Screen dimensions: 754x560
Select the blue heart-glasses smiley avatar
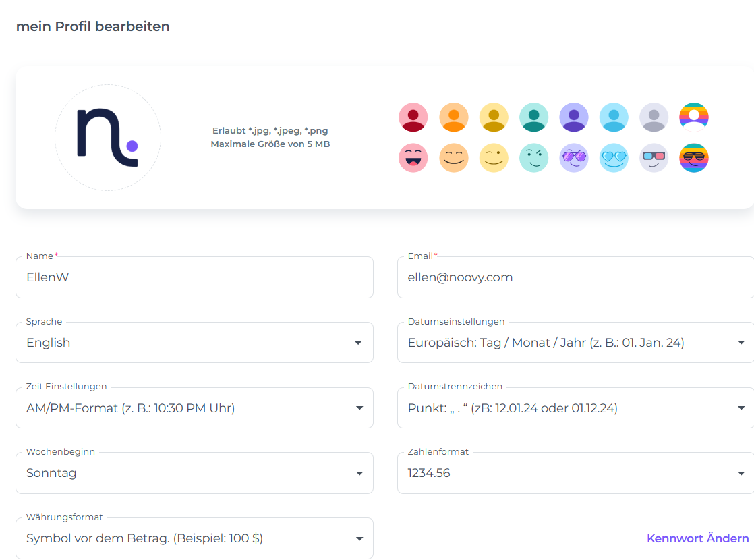613,158
